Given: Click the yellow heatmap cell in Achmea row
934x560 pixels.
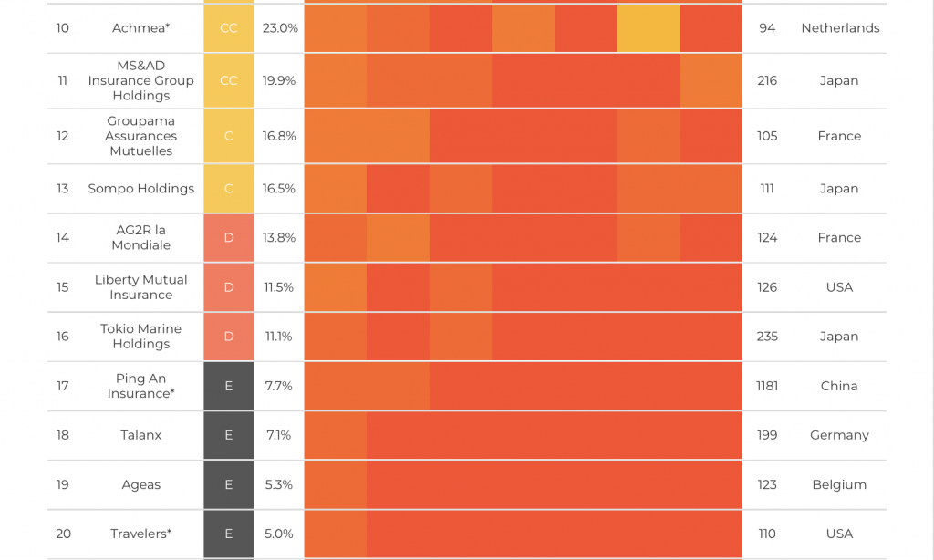Looking at the screenshot, I should pyautogui.click(x=648, y=28).
